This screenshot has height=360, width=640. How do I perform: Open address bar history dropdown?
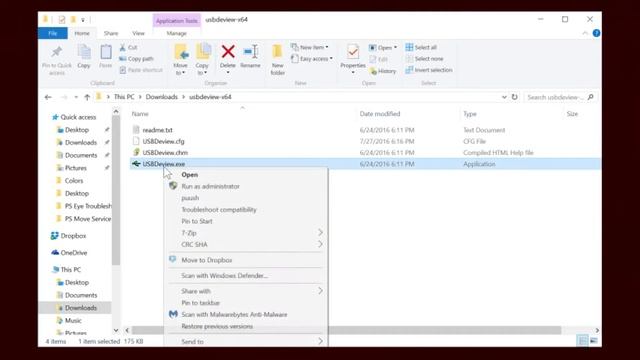tap(504, 97)
